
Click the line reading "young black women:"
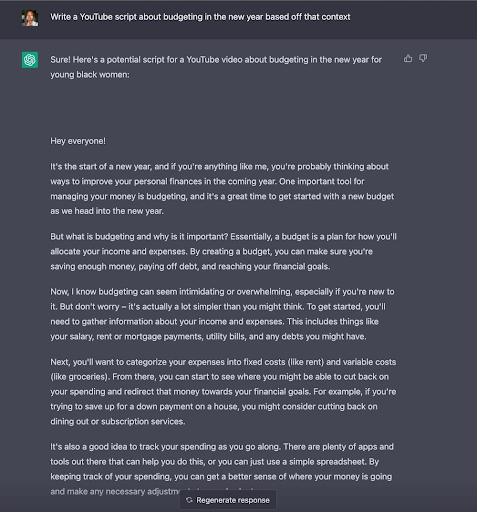[x=90, y=75]
